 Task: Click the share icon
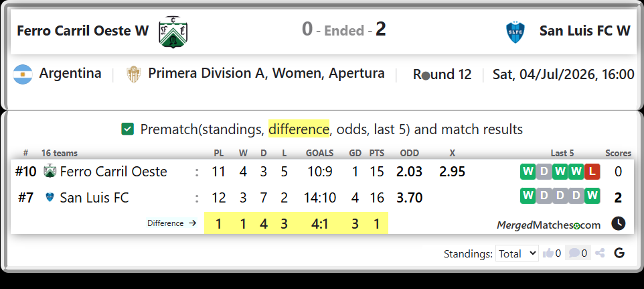600,253
